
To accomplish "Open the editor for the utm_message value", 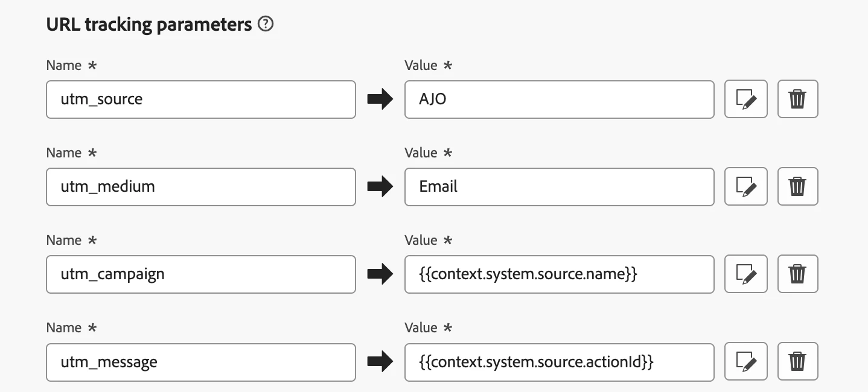I will [745, 361].
